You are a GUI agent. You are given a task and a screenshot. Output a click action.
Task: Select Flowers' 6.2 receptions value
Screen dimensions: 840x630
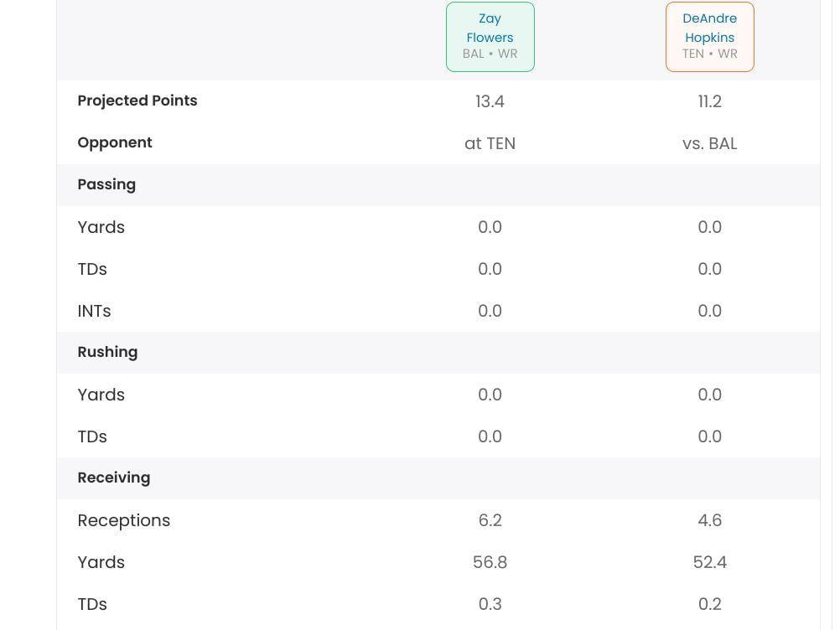tap(490, 520)
